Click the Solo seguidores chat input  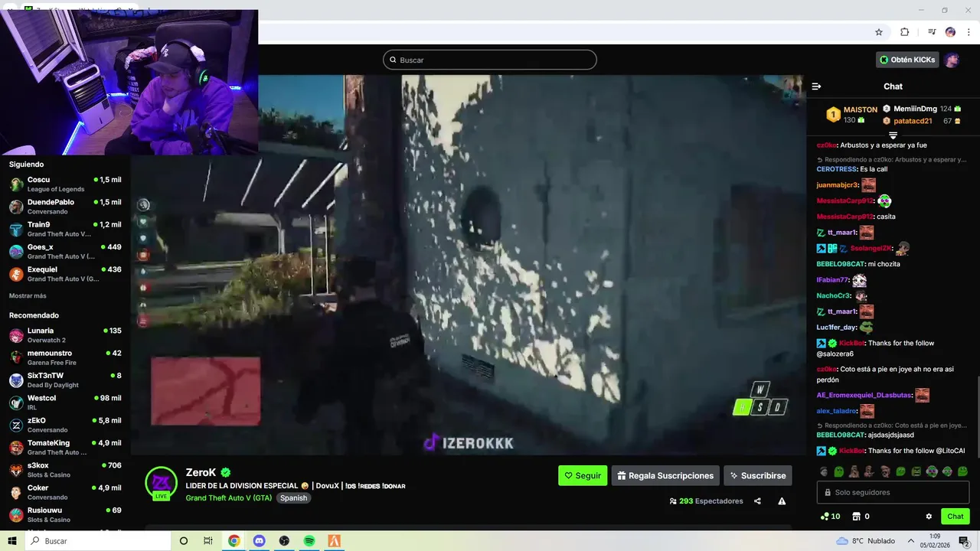pos(893,492)
